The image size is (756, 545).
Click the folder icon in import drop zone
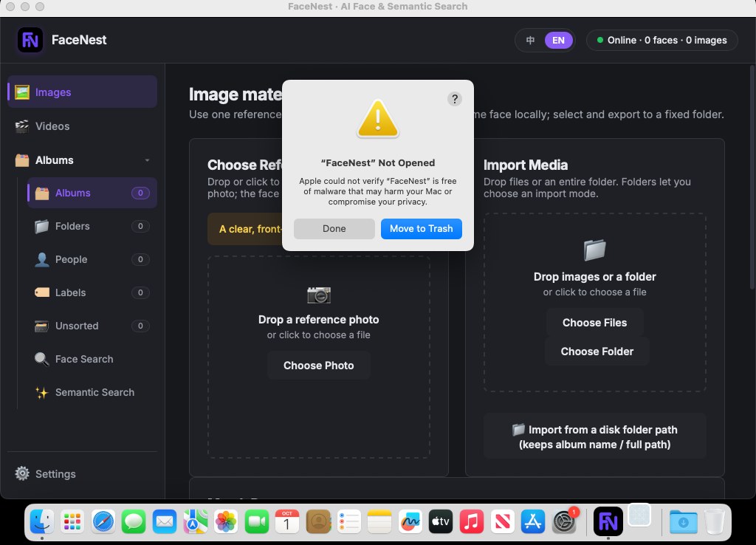point(594,250)
